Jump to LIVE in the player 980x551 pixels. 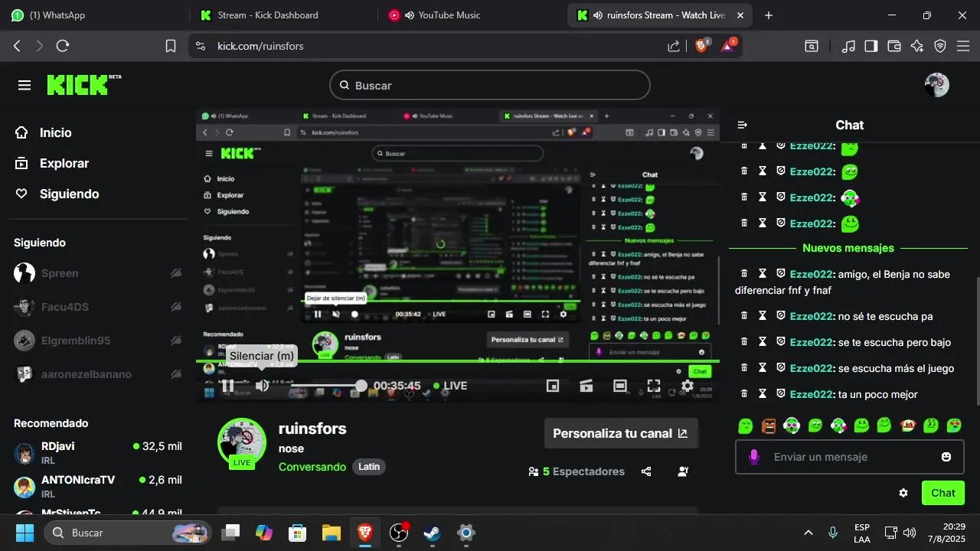coord(450,386)
